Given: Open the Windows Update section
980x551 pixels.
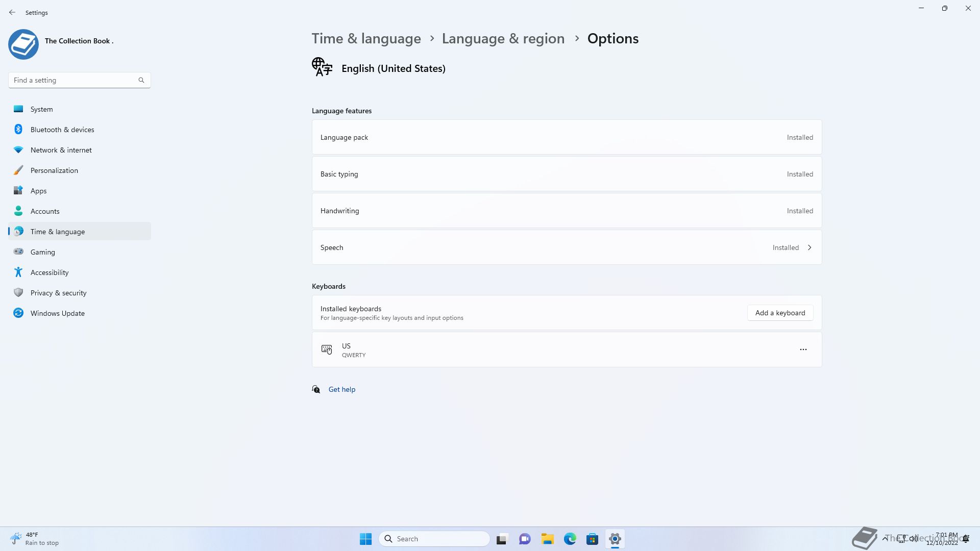Looking at the screenshot, I should coord(57,313).
